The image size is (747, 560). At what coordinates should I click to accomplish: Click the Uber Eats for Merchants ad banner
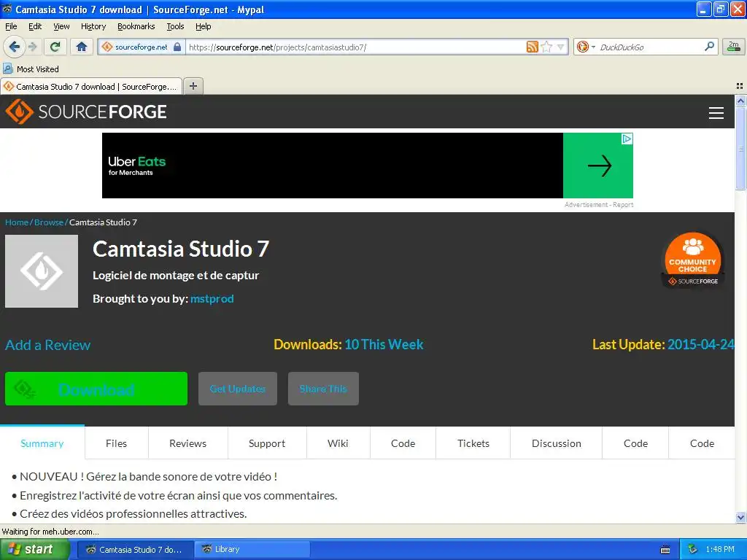click(x=368, y=166)
